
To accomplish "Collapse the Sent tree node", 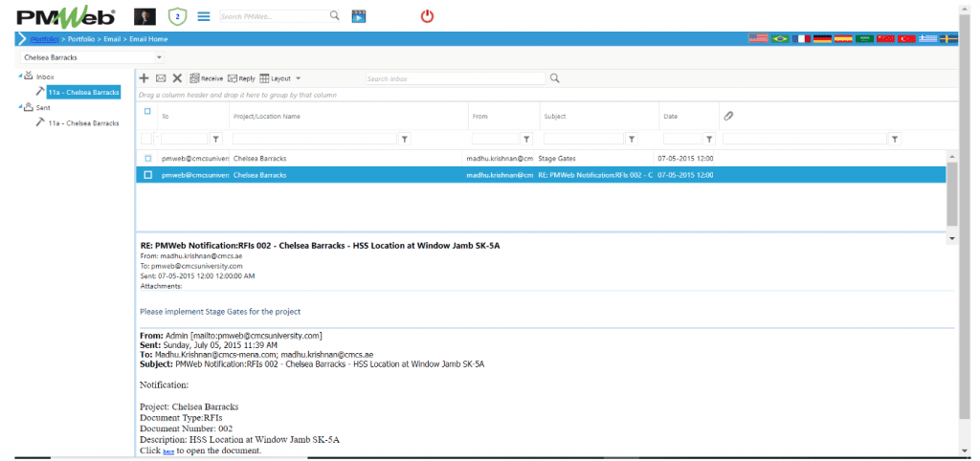I will tap(21, 107).
